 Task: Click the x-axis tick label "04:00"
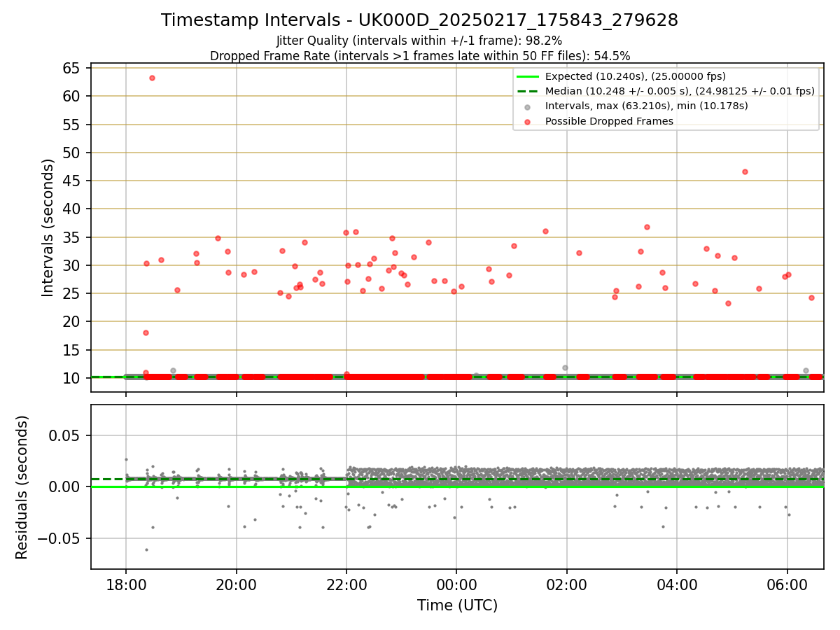click(x=677, y=585)
